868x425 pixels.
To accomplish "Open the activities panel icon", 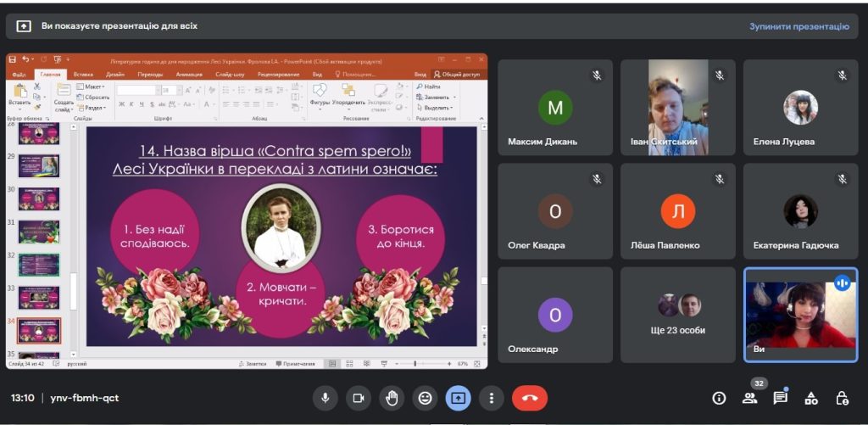I will (x=811, y=398).
